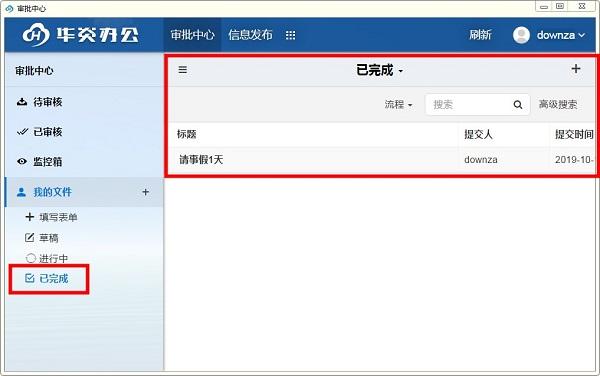Click downza in the 提交人 column
The width and height of the screenshot is (600, 376).
click(481, 160)
